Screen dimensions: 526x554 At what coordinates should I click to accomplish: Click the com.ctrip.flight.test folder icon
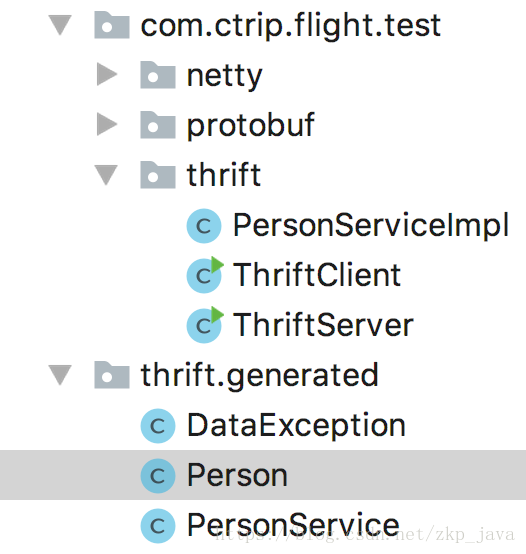pyautogui.click(x=112, y=25)
